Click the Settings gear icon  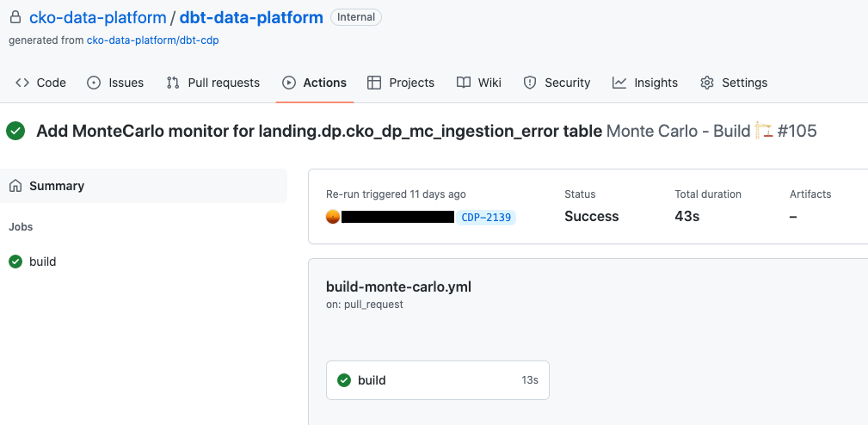[x=707, y=83]
